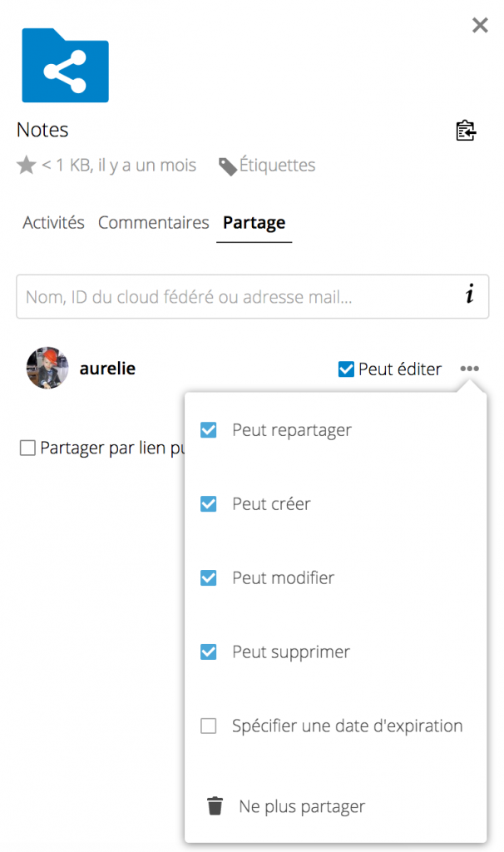The height and width of the screenshot is (852, 504).
Task: Copy the internal link with the clipboard icon
Action: click(466, 131)
